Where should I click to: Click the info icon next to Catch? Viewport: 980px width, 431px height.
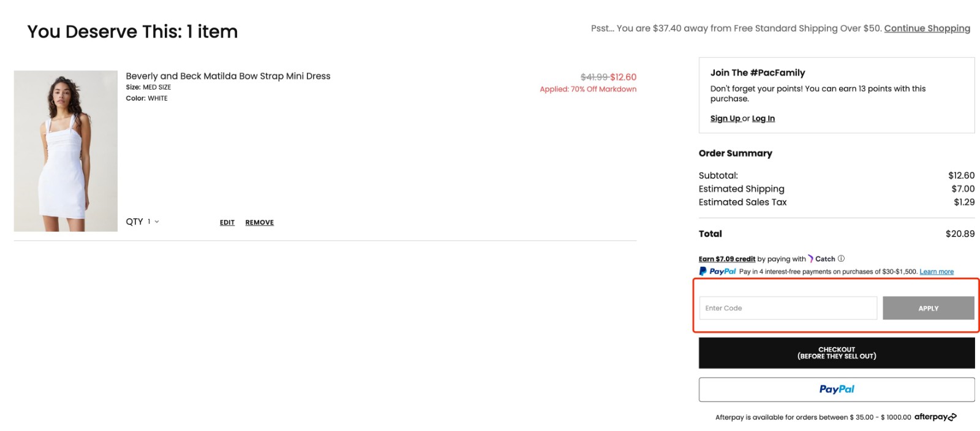[841, 259]
